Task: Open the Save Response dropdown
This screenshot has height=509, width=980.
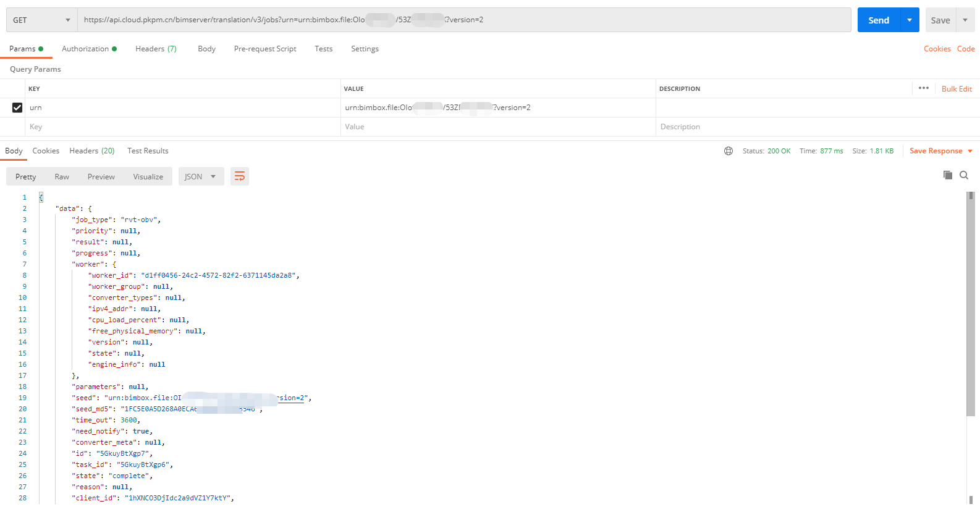Action: (x=940, y=151)
